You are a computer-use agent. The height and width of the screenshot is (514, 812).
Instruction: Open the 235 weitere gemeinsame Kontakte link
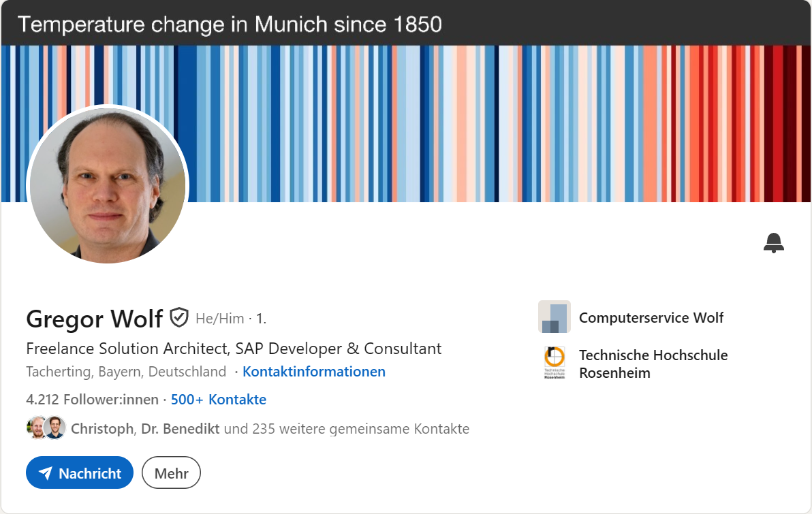tap(360, 429)
